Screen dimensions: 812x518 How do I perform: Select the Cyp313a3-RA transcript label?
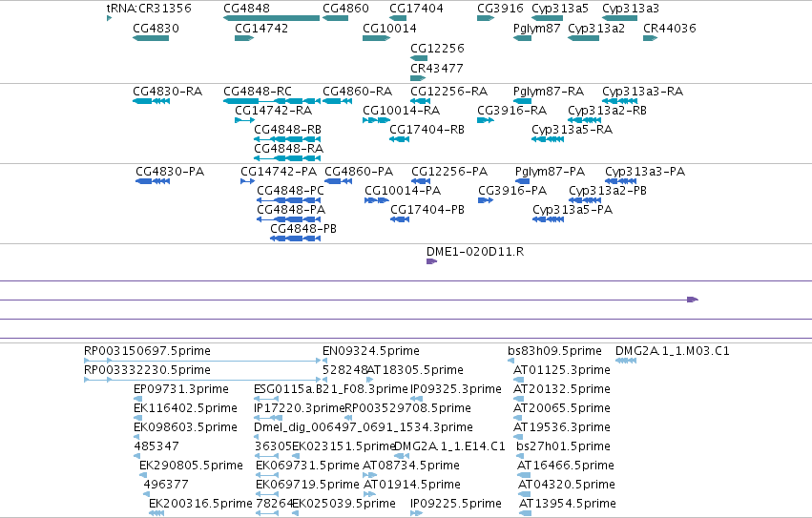point(643,92)
